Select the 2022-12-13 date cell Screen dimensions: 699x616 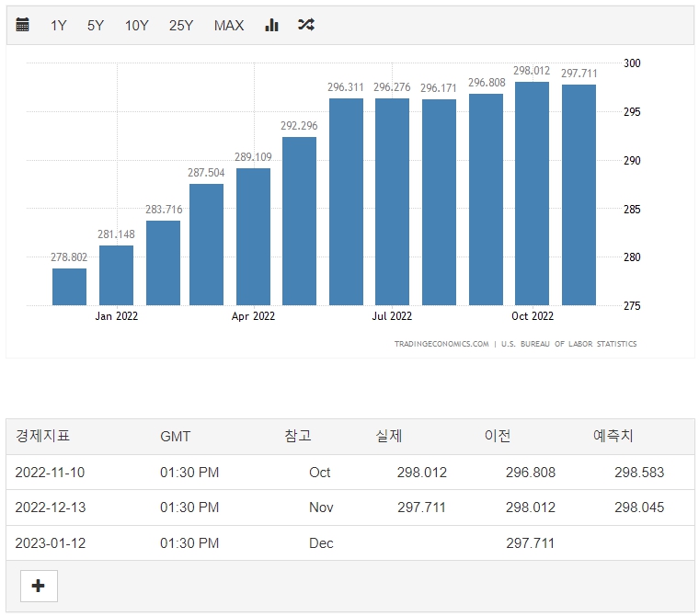point(51,508)
